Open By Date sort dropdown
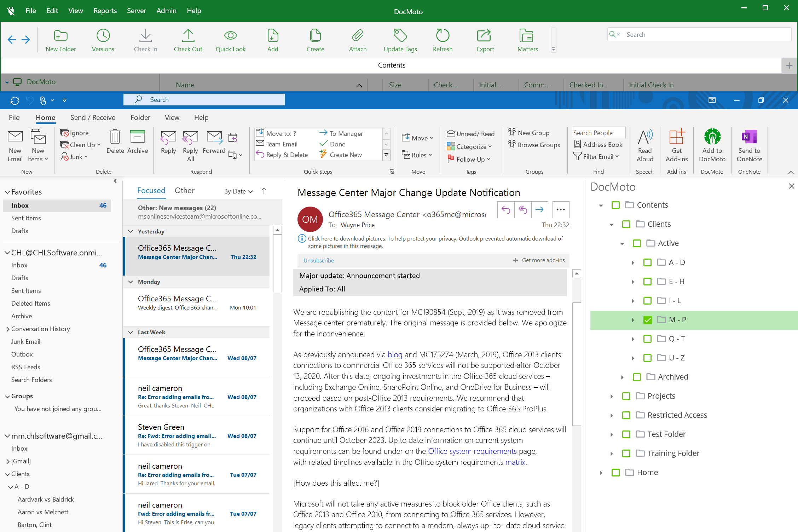The width and height of the screenshot is (798, 532). point(238,191)
